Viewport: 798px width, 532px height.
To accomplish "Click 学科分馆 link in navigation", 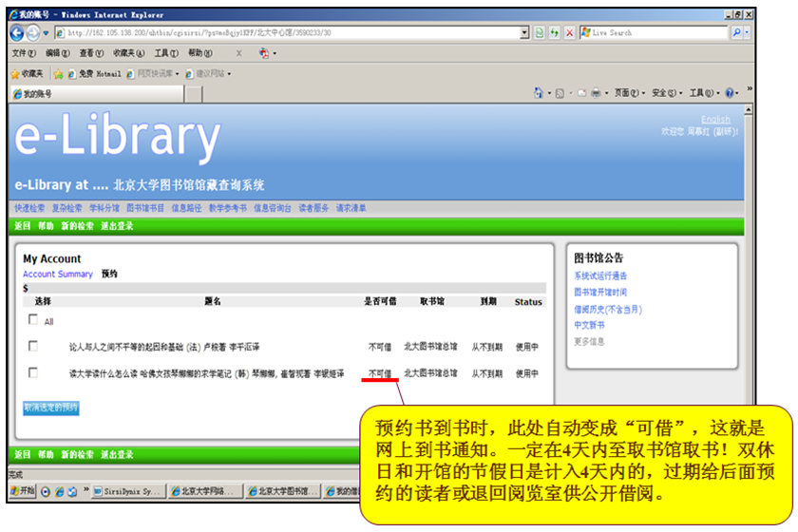I will 104,208.
